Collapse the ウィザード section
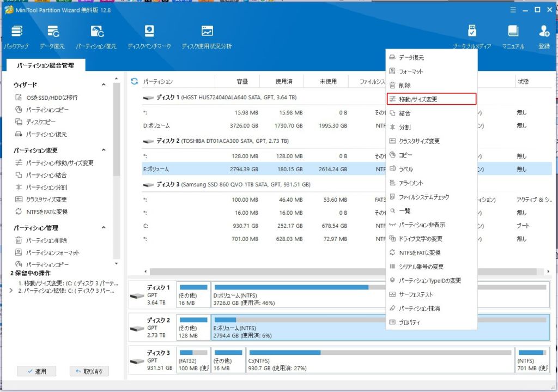This screenshot has width=558, height=392. click(x=104, y=85)
